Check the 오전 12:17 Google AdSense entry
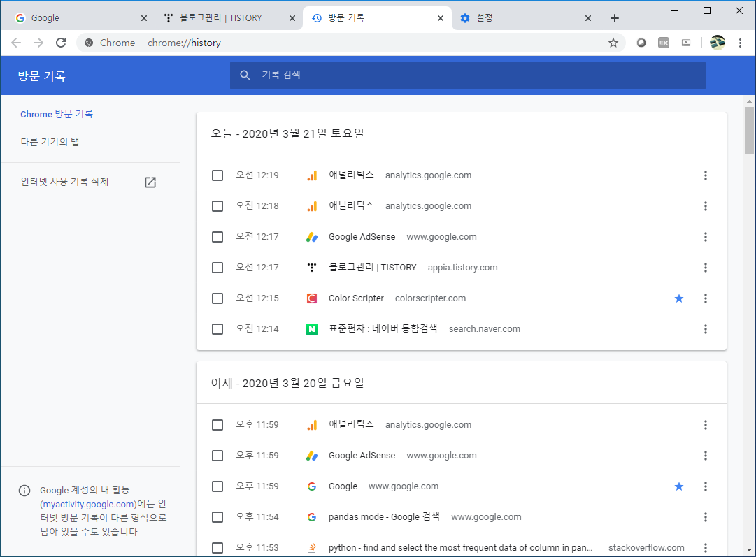756x557 pixels. click(x=217, y=237)
